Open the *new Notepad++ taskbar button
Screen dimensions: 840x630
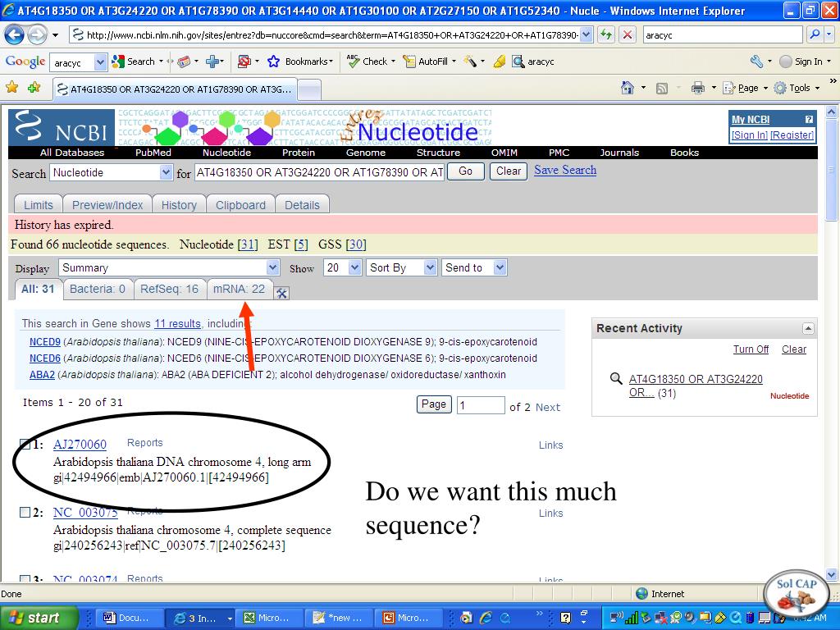(x=337, y=618)
